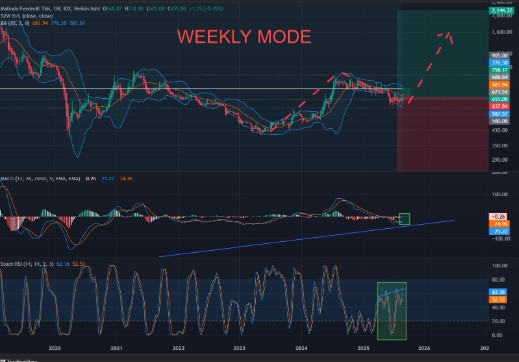Click the 2025 time axis label
This screenshot has width=519, height=362.
pyautogui.click(x=363, y=348)
